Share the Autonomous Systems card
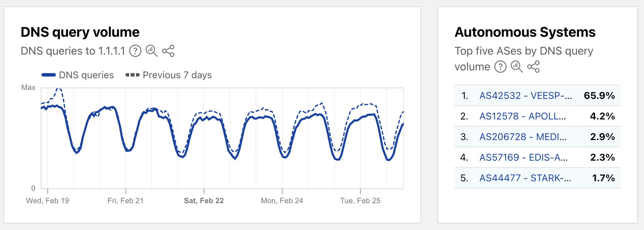 coord(533,67)
